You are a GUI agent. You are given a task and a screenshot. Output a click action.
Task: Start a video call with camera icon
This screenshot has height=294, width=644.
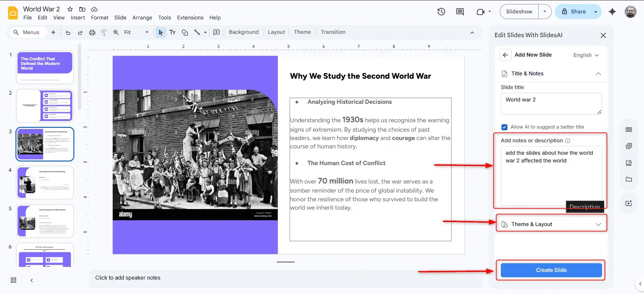(481, 12)
